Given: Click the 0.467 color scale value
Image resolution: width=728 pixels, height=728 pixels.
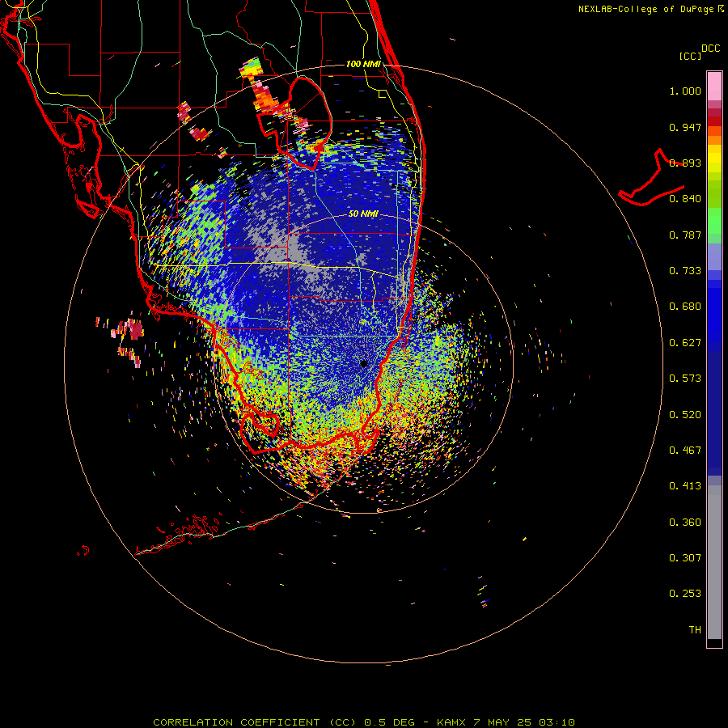Looking at the screenshot, I should (x=685, y=451).
